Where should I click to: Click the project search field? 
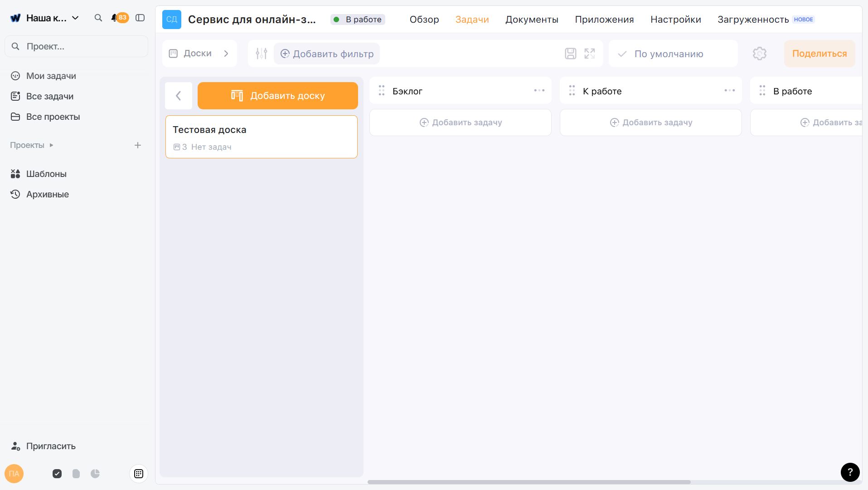pos(76,46)
